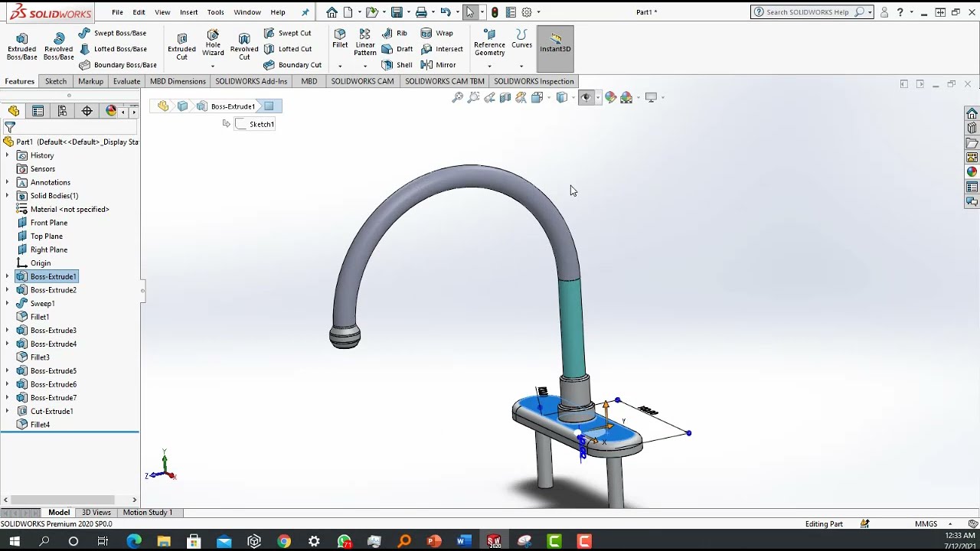This screenshot has height=551, width=980.
Task: Expand the Sweep1 feature
Action: pos(7,304)
